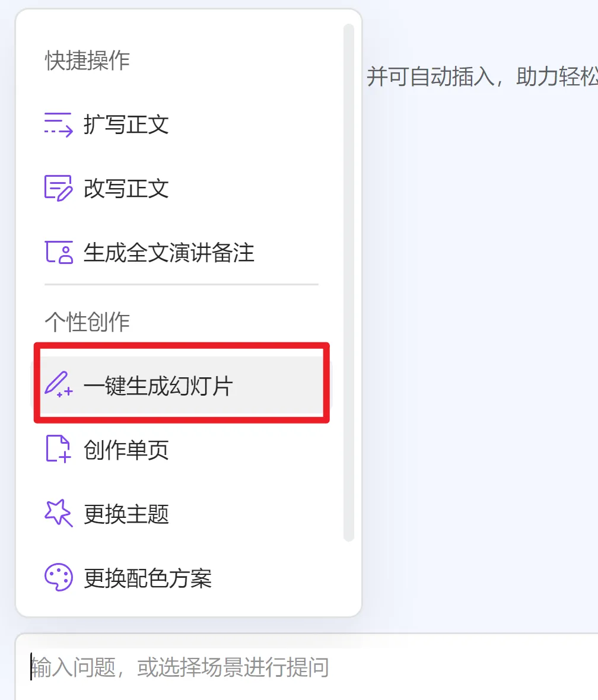This screenshot has width=598, height=700.
Task: Click the color palette icon
Action: tap(59, 577)
